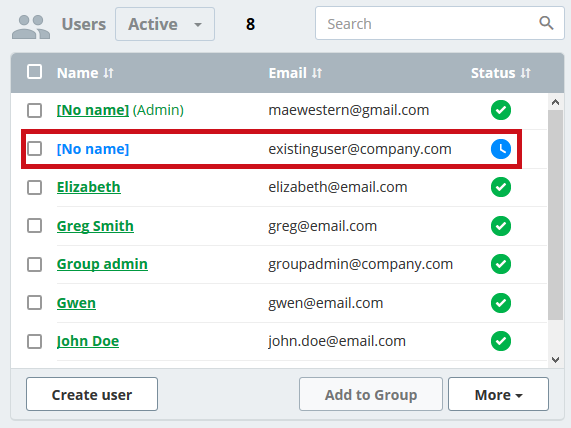Click the search magnifier icon
This screenshot has width=571, height=428.
coord(546,23)
